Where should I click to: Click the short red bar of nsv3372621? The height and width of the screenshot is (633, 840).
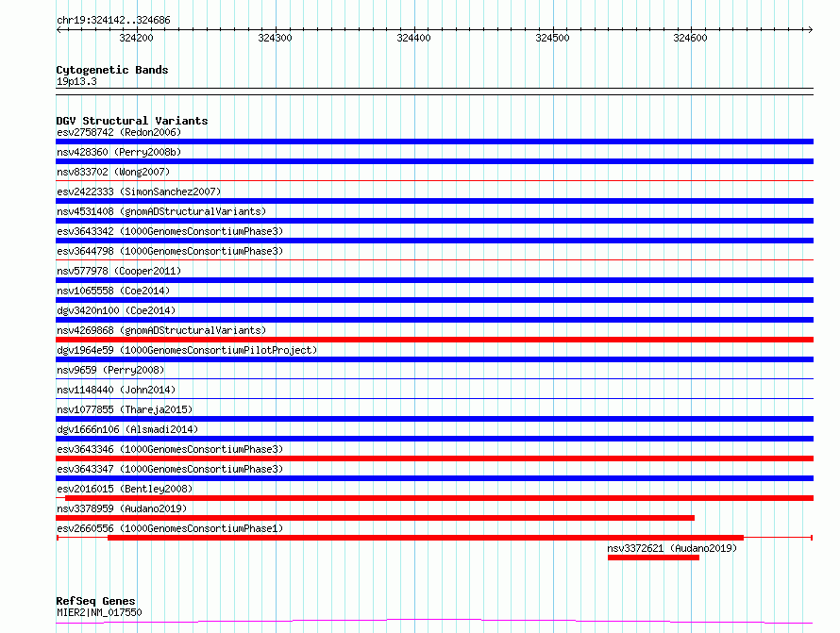coord(653,558)
